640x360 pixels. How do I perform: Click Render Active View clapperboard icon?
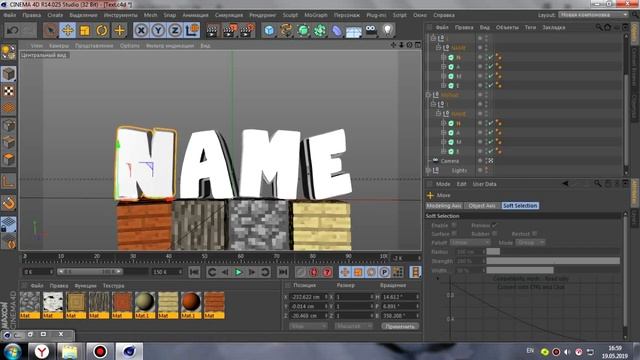212,31
